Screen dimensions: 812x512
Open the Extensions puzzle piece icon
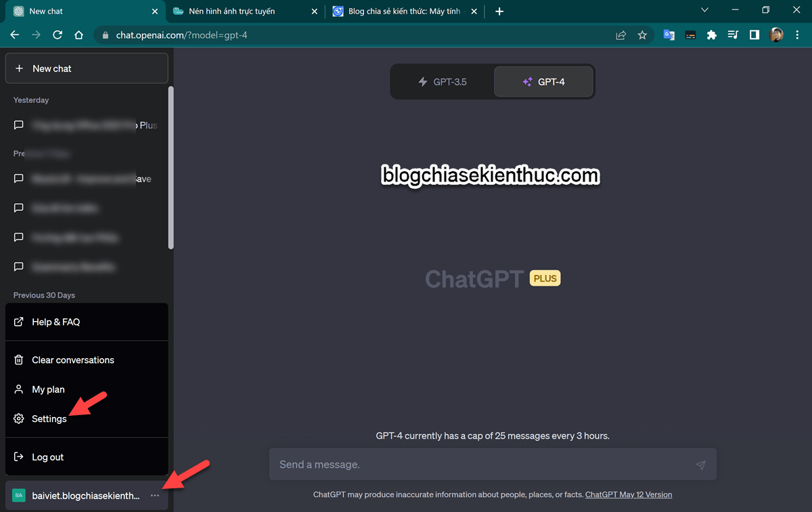(x=711, y=35)
